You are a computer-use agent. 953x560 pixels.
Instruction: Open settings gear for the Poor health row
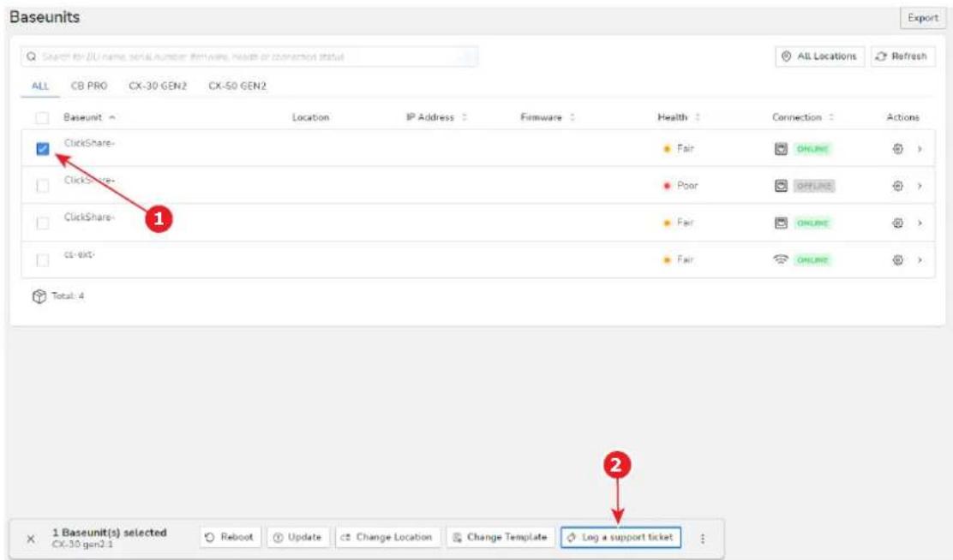click(897, 186)
